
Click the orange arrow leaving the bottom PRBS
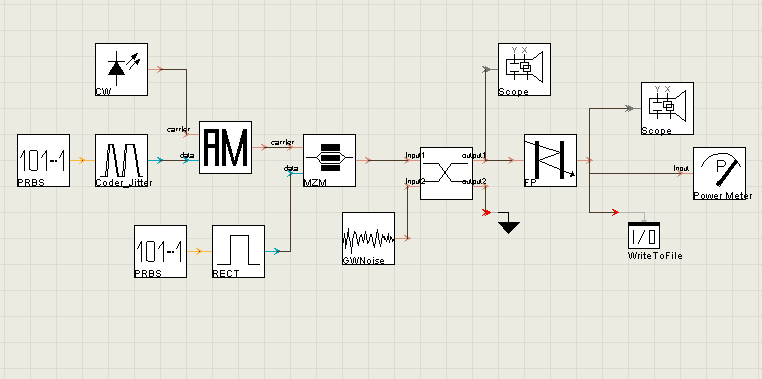(x=198, y=251)
